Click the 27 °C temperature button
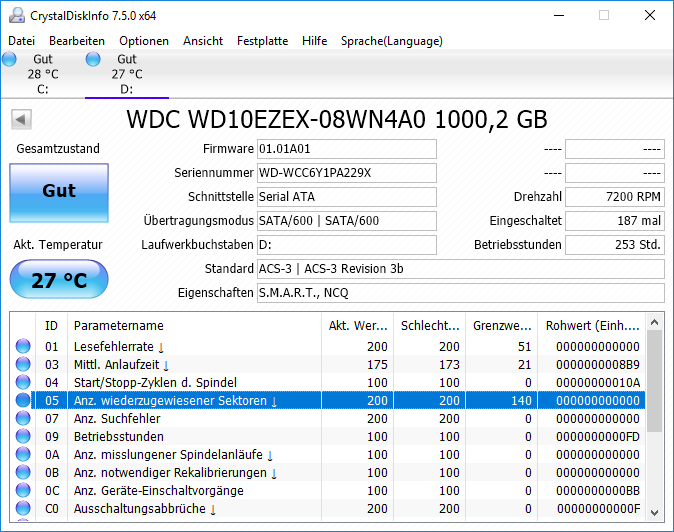The height and width of the screenshot is (532, 674). (x=59, y=279)
